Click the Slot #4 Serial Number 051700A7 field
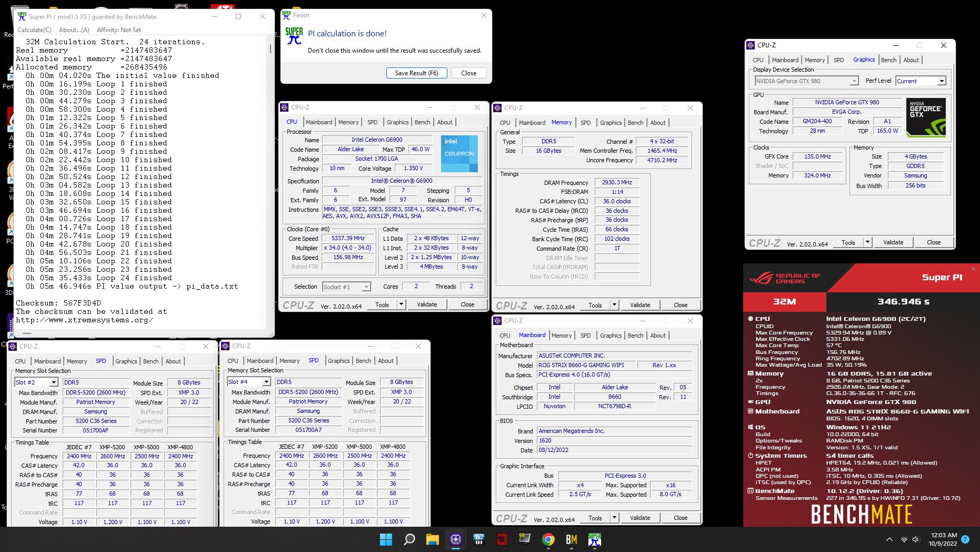The width and height of the screenshot is (980, 552). pos(308,430)
